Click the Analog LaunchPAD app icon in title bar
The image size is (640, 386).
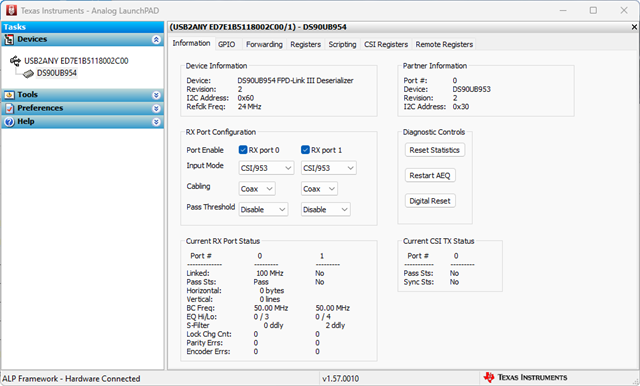11,11
